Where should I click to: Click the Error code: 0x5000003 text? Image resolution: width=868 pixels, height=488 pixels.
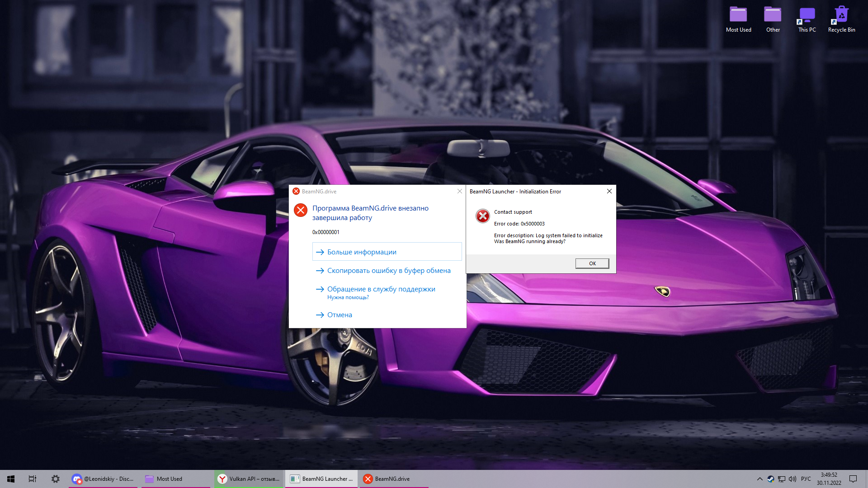tap(519, 224)
